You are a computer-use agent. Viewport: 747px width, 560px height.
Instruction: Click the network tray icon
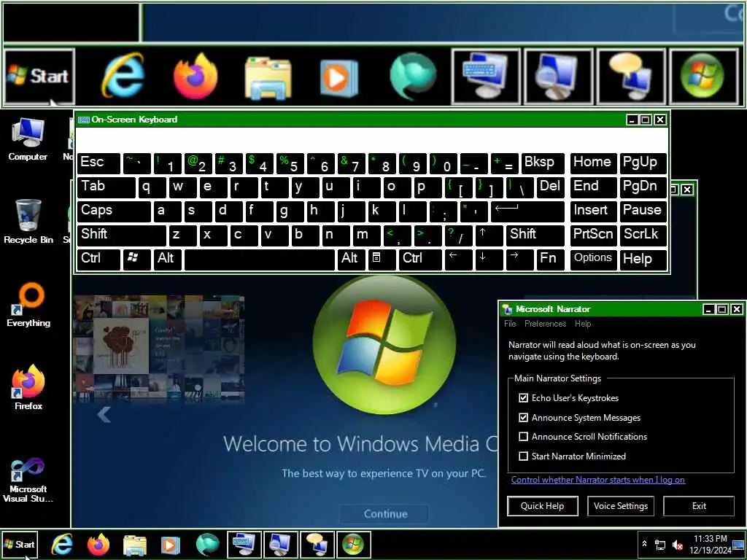pos(660,545)
